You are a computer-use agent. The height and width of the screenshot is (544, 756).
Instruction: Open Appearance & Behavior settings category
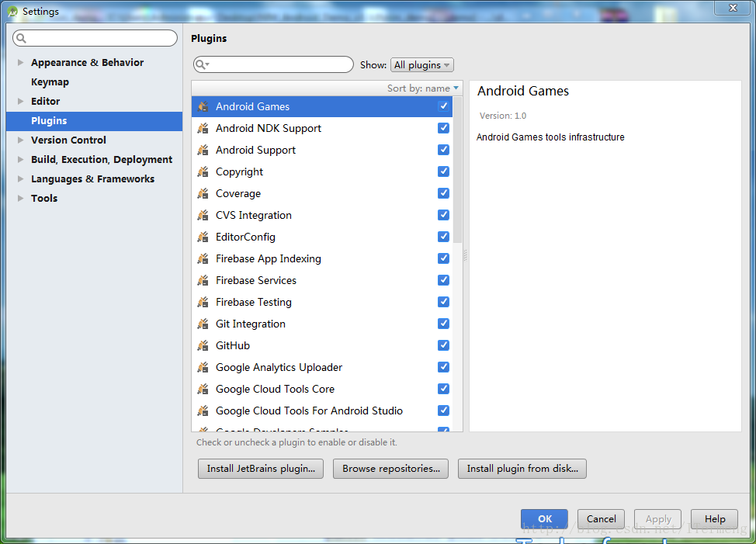click(87, 62)
